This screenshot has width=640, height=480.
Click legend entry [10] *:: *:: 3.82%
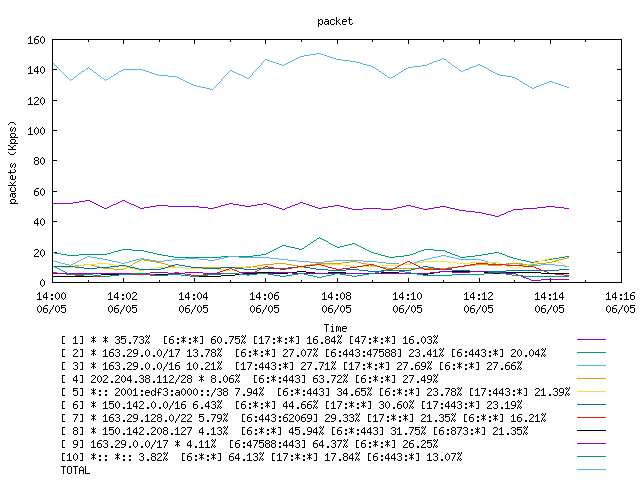point(262,458)
